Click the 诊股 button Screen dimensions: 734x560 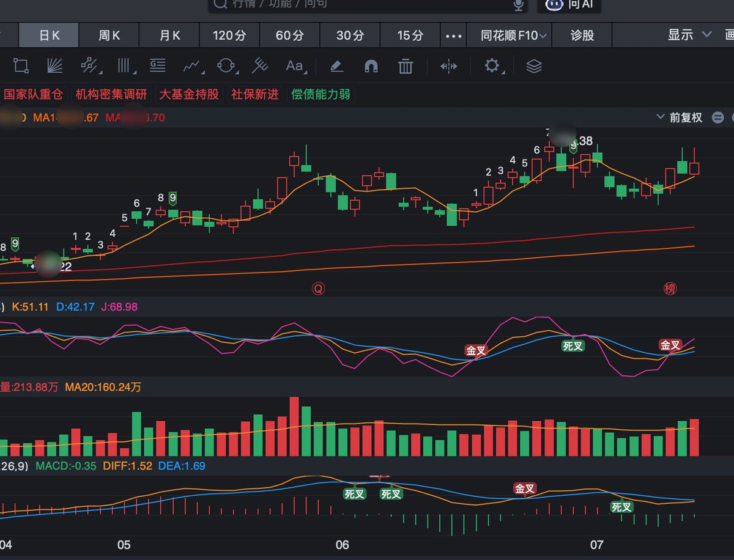(582, 35)
